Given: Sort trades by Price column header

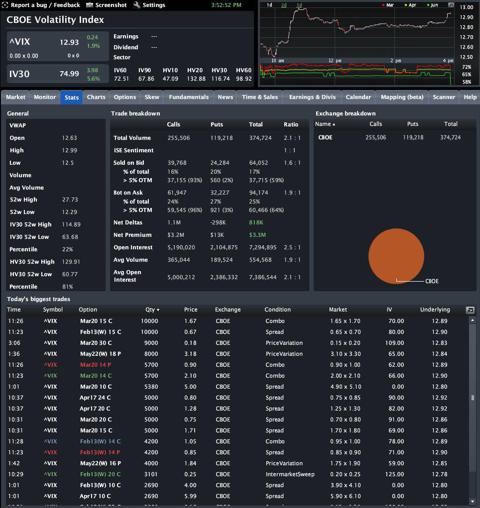Looking at the screenshot, I should tap(190, 310).
